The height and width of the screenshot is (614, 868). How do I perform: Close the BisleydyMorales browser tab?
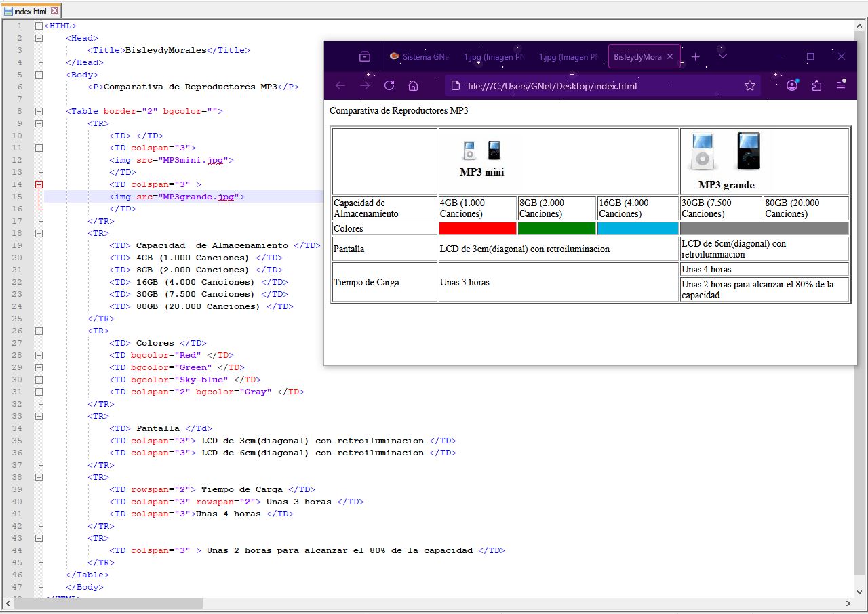(671, 57)
